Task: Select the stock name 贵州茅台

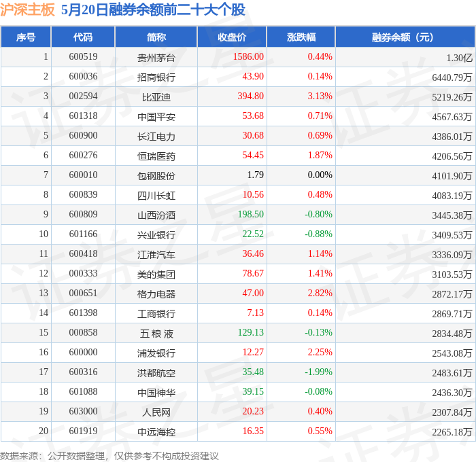Action: [156, 58]
